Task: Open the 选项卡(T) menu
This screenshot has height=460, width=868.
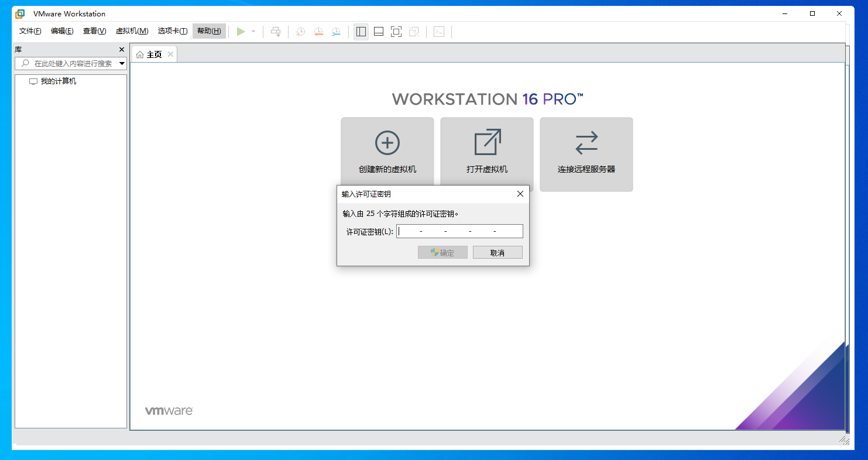Action: [173, 31]
